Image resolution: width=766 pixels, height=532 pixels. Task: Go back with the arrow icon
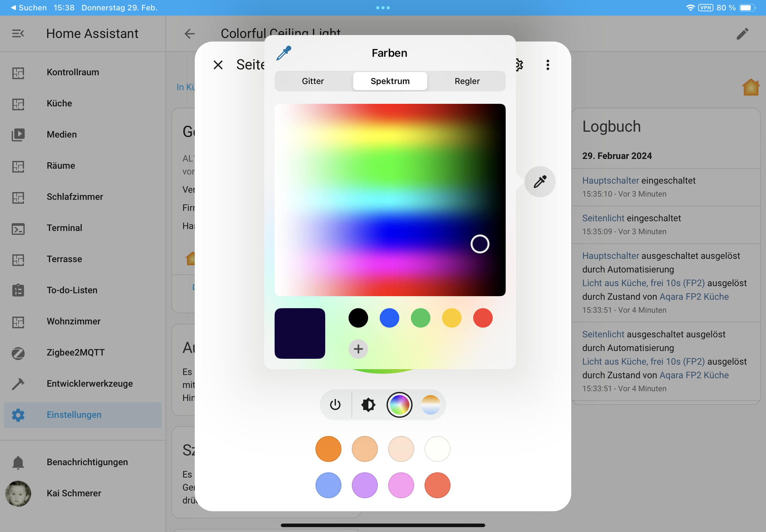tap(190, 34)
